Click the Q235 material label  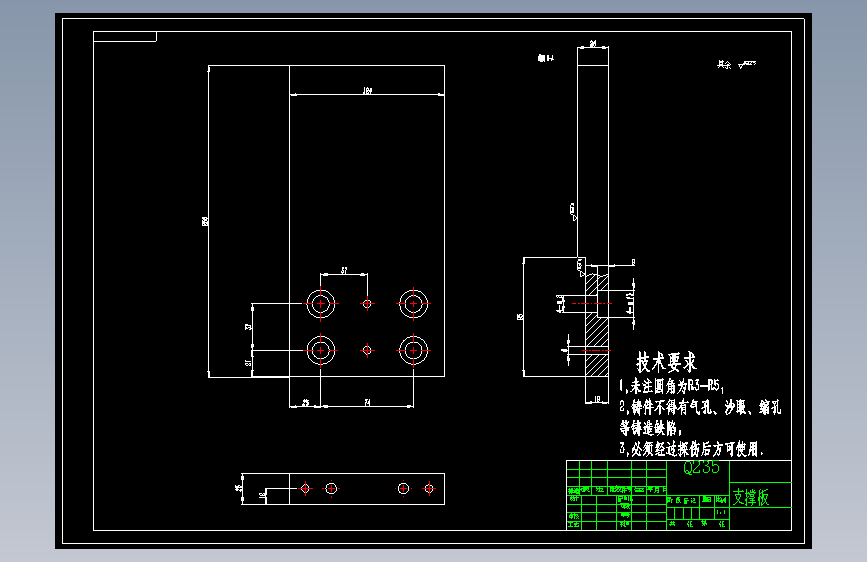(701, 468)
